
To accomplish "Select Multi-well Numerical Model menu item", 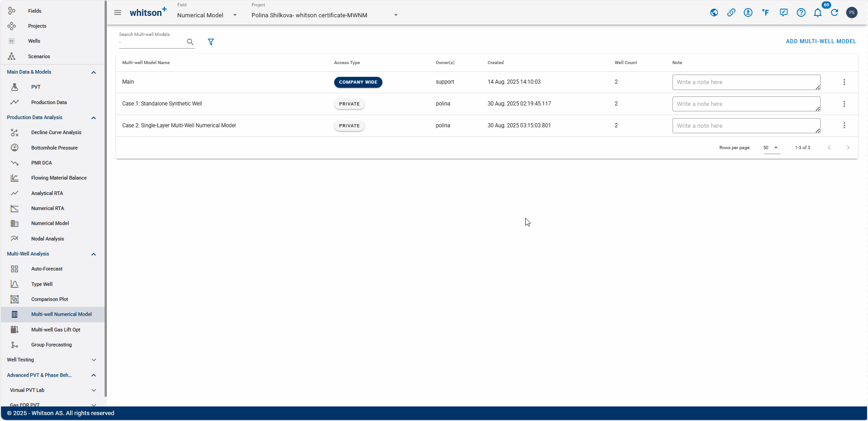I will 53,315.
